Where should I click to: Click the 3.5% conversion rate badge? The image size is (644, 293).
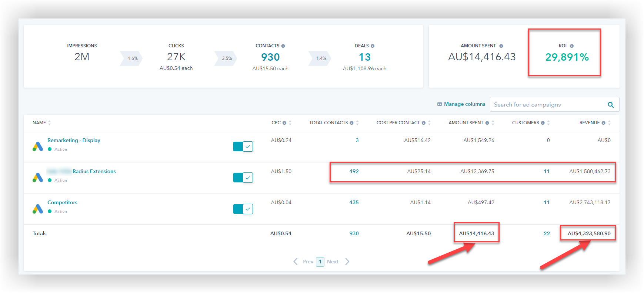tap(226, 58)
